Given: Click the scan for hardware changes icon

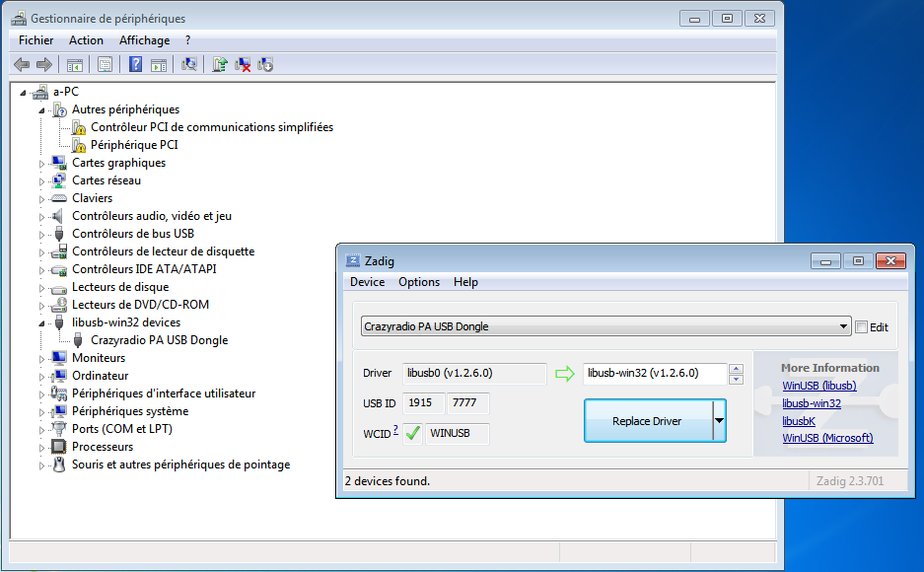Looking at the screenshot, I should click(189, 64).
